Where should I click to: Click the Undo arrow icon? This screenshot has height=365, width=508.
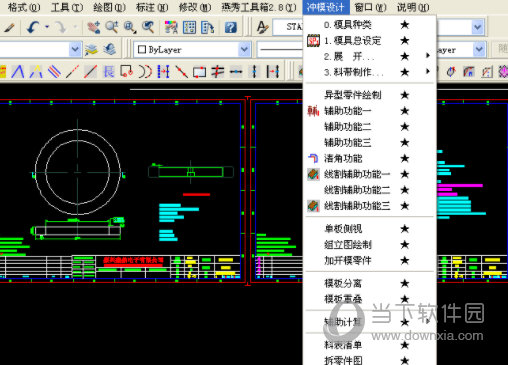tap(33, 27)
